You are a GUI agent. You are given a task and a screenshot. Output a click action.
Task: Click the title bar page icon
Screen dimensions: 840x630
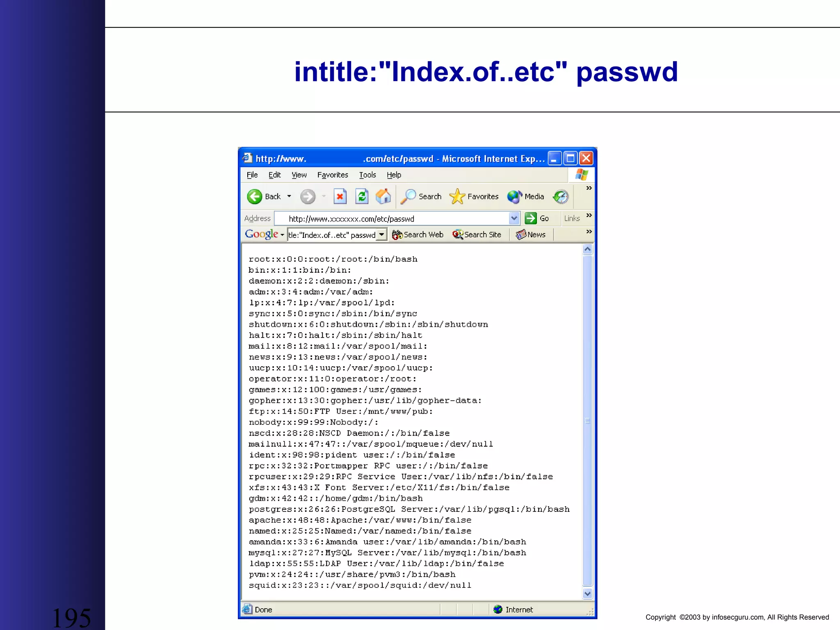pos(247,158)
